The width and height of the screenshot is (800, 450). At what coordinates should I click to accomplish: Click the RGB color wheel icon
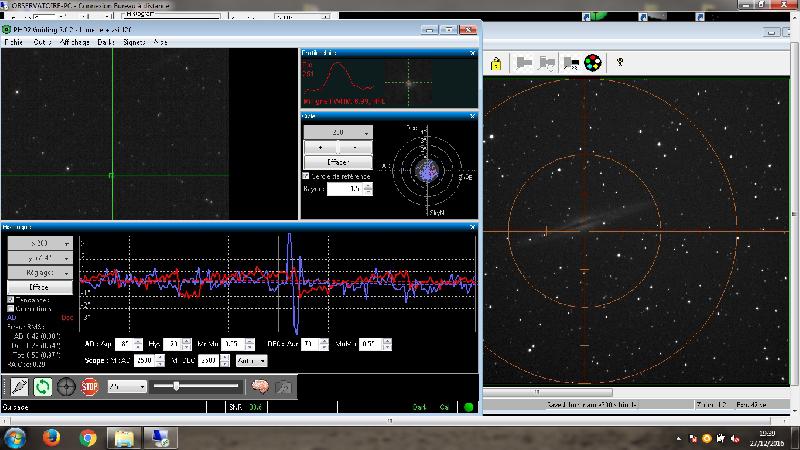593,63
